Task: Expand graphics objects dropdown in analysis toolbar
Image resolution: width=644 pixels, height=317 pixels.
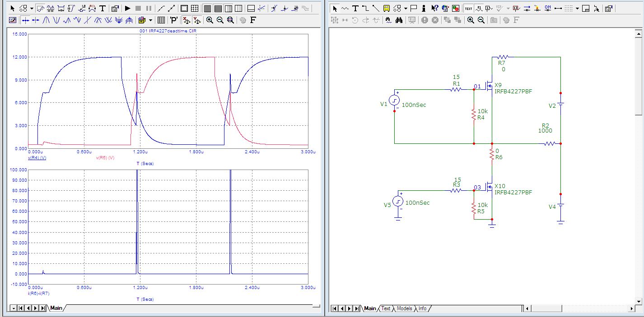Action: [32, 8]
